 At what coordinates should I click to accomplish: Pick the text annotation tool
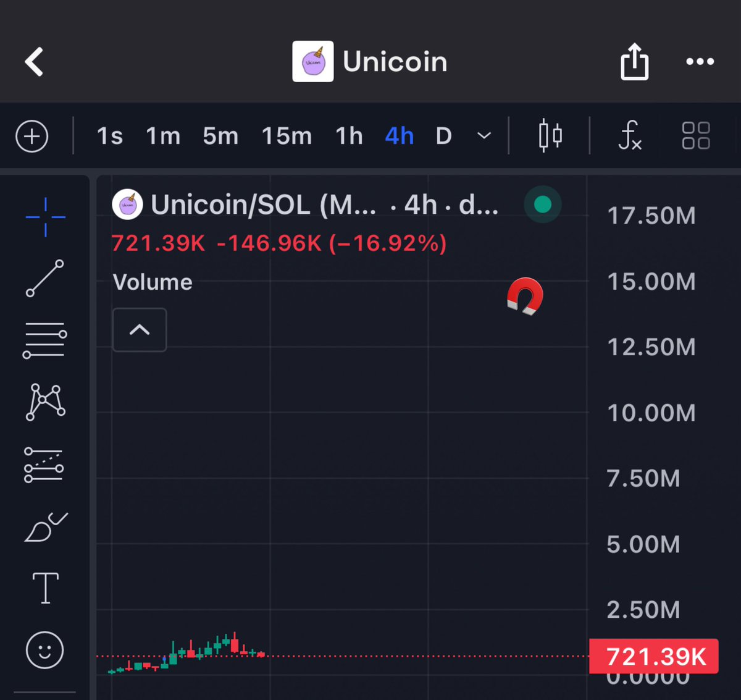point(45,587)
